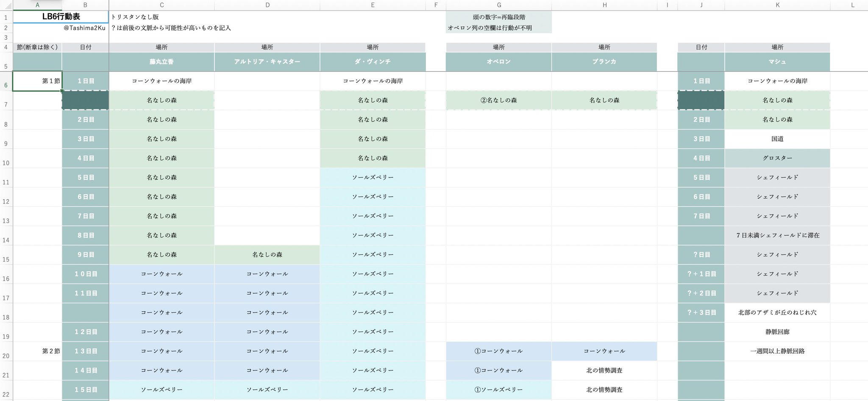Click the ②名なしの森 cell
The width and height of the screenshot is (868, 401).
499,100
